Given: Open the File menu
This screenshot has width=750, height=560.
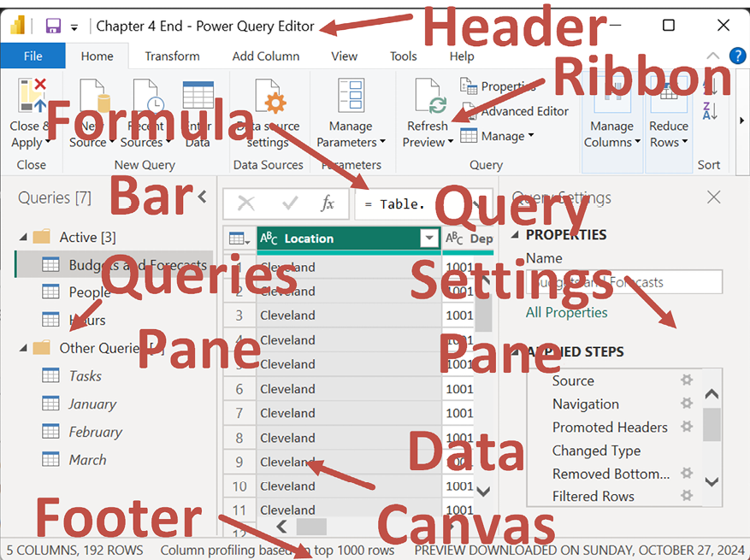Looking at the screenshot, I should tap(33, 56).
